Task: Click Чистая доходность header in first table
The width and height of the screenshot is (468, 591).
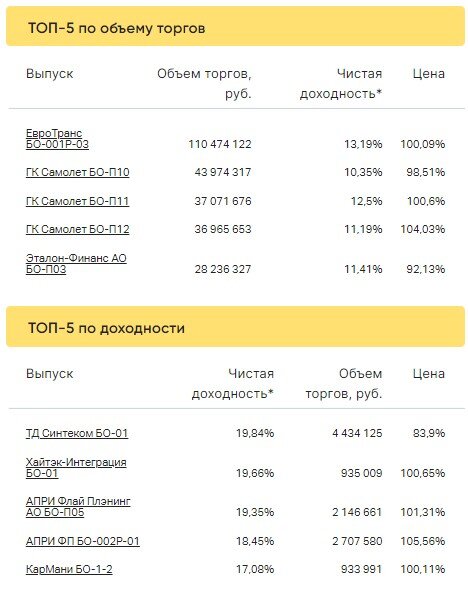Action: pyautogui.click(x=341, y=83)
